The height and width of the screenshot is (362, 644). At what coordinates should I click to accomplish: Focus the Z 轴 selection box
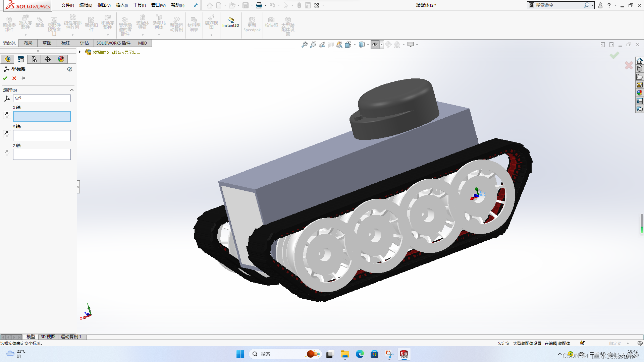tap(42, 154)
